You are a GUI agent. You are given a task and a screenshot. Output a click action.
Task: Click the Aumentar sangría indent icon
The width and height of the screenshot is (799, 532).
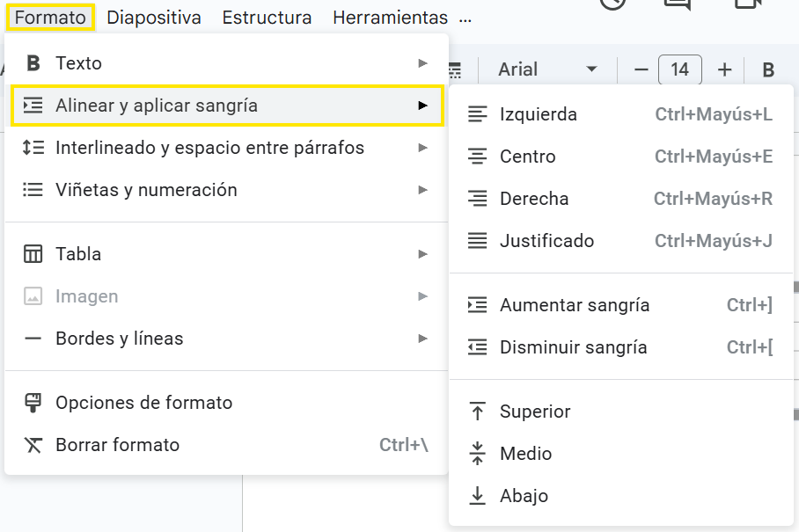click(477, 305)
